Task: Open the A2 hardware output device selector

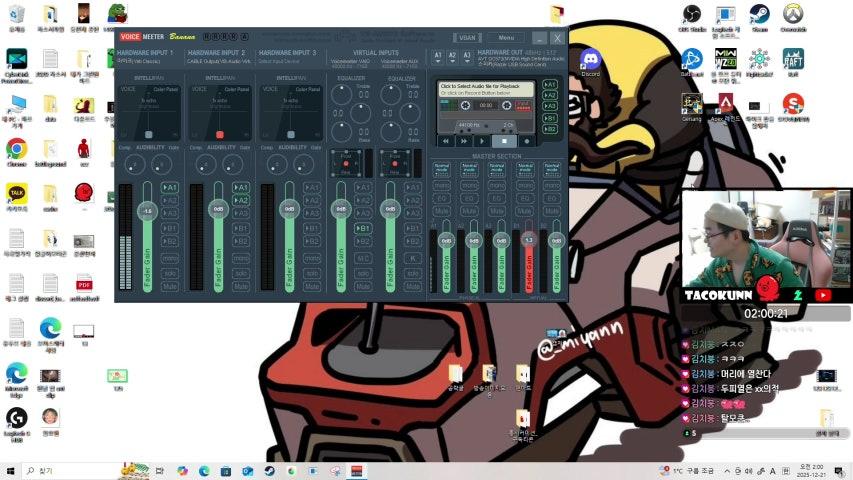Action: [x=452, y=56]
